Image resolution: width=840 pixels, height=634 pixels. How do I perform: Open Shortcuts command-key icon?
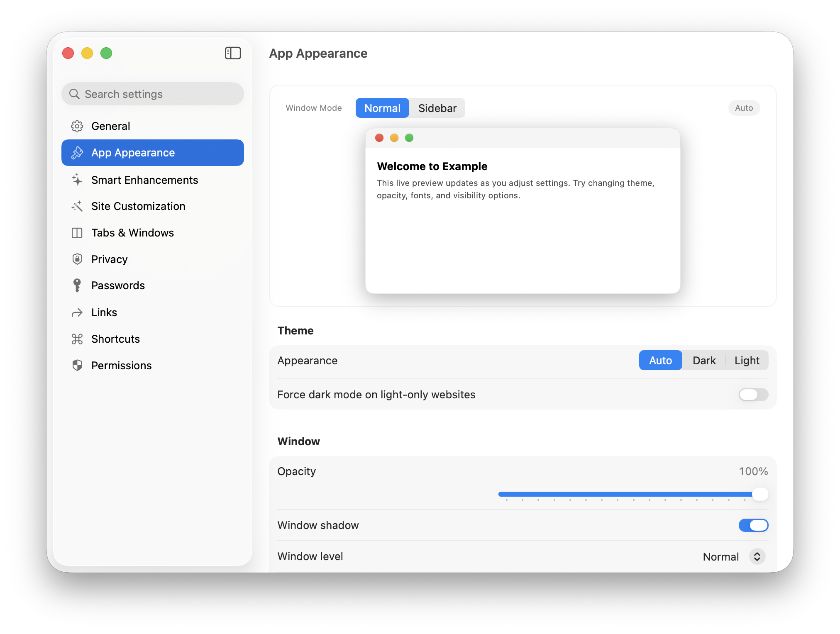(x=77, y=339)
